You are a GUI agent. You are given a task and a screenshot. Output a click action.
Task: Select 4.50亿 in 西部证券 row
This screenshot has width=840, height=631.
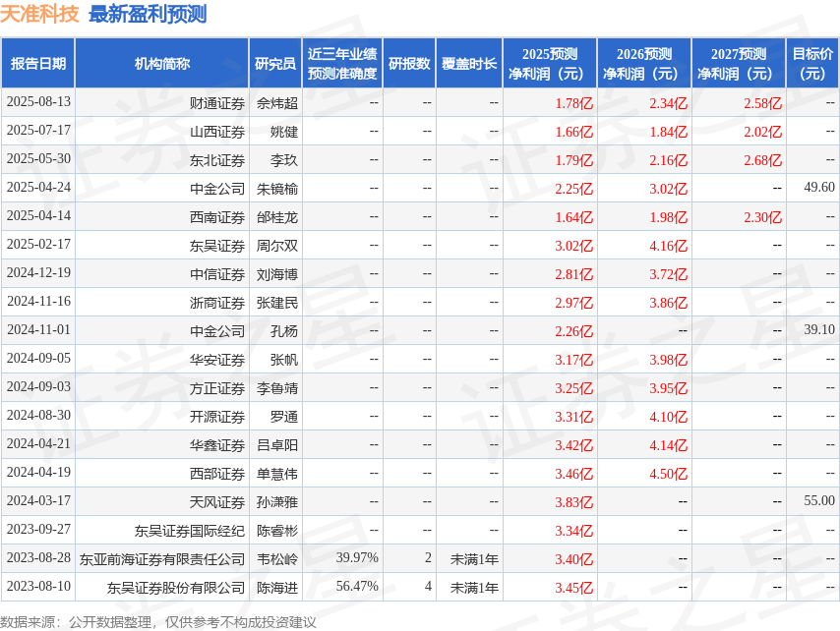(x=668, y=474)
